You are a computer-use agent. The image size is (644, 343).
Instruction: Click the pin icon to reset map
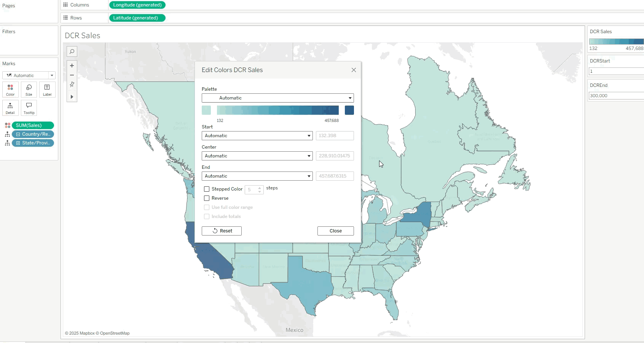click(72, 85)
